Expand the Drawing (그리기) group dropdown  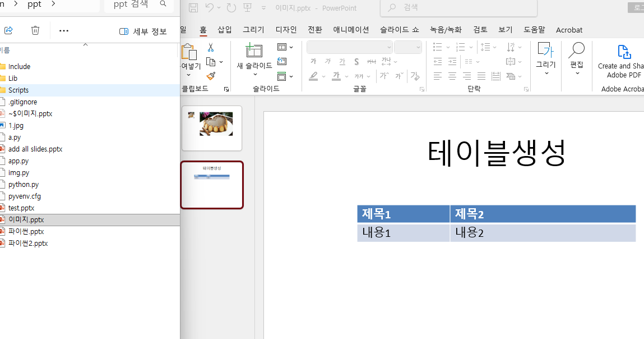click(546, 73)
